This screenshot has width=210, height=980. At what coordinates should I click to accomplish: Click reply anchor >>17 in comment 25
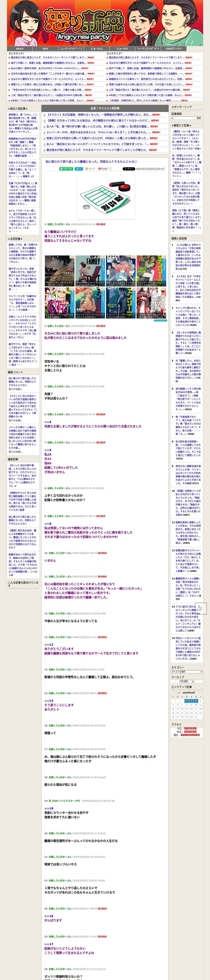pyautogui.click(x=49, y=944)
